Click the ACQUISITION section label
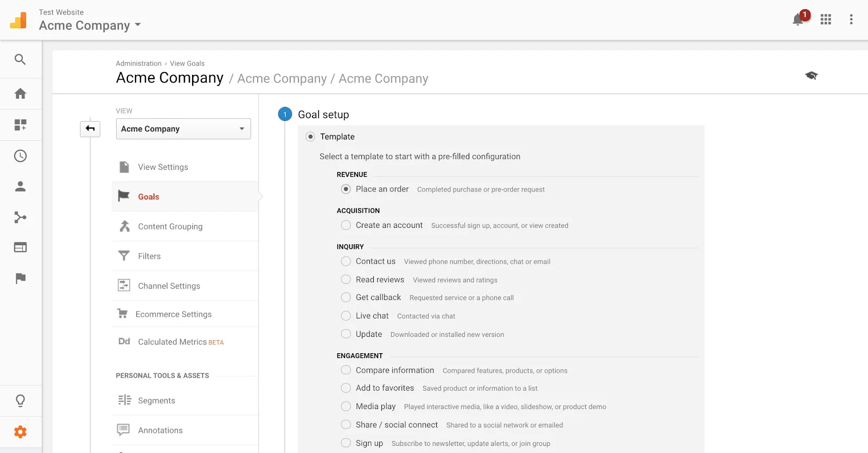This screenshot has width=868, height=453. click(x=358, y=210)
